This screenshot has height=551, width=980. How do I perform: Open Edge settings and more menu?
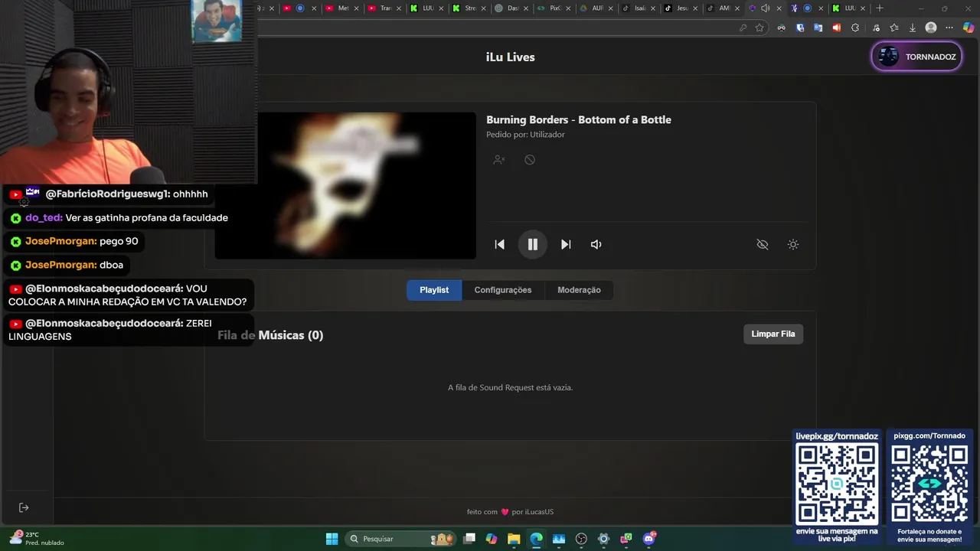(949, 28)
